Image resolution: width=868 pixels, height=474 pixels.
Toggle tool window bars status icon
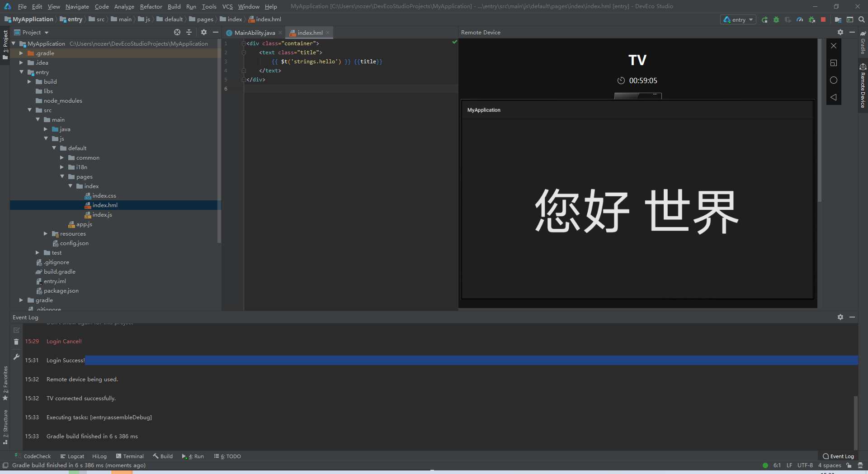coord(5,465)
